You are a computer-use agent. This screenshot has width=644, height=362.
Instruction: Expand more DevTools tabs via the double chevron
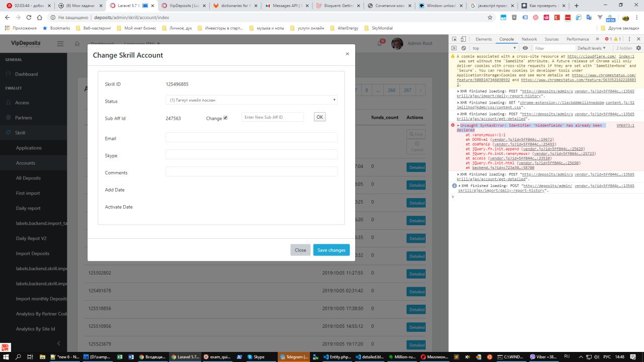coord(598,39)
